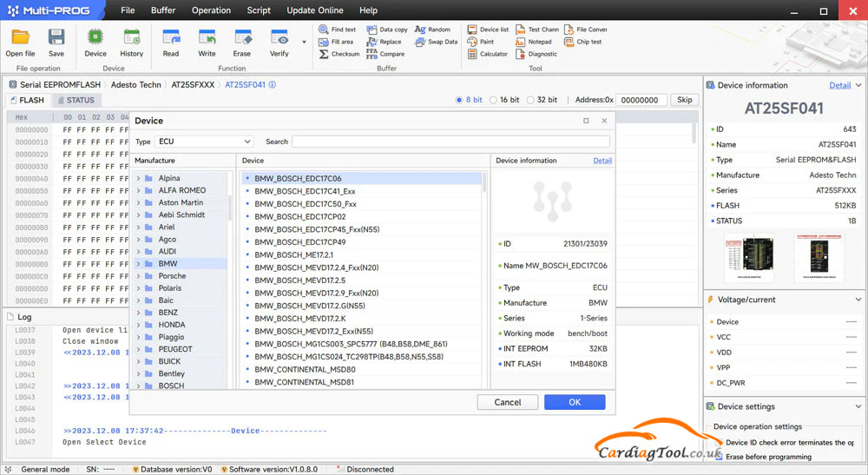
Task: Click the Address 0x input field
Action: click(x=641, y=100)
